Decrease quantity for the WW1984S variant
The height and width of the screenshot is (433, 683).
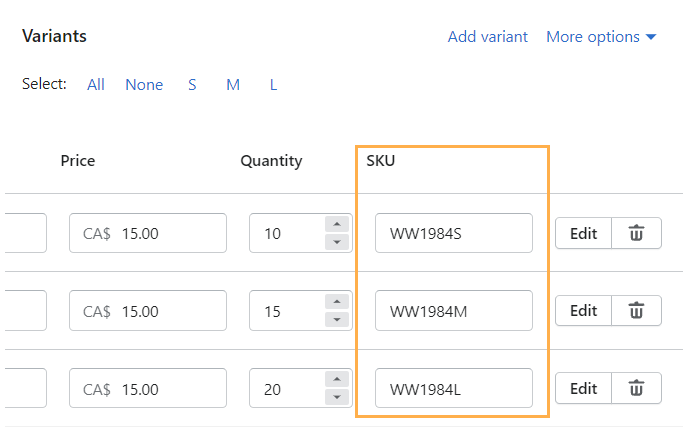pyautogui.click(x=337, y=242)
